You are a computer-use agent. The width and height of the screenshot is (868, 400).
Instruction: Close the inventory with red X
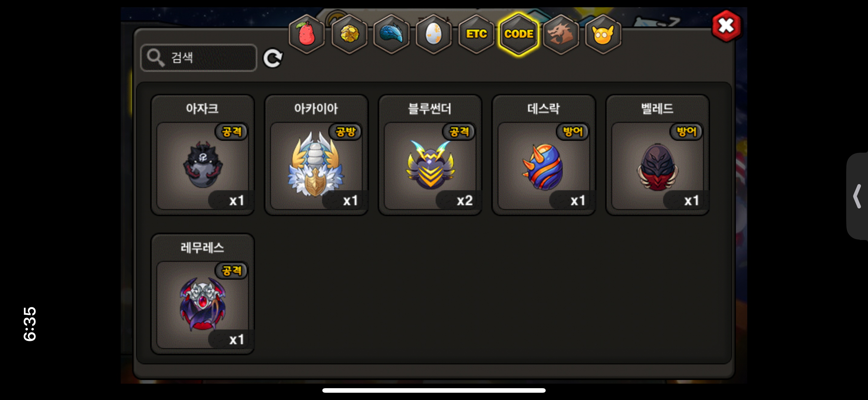point(726,26)
